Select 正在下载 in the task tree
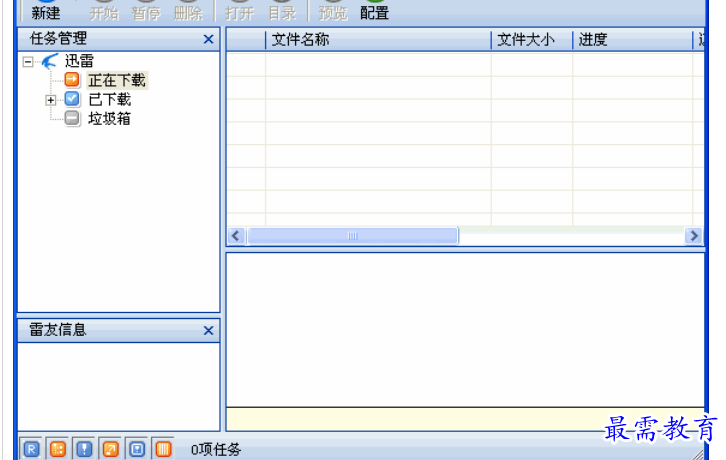This screenshot has height=460, width=726. click(x=117, y=81)
